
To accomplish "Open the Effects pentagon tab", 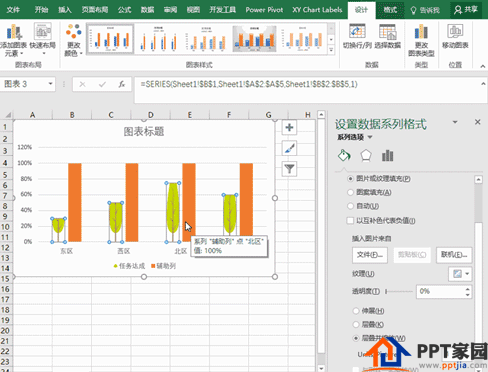I will [366, 155].
